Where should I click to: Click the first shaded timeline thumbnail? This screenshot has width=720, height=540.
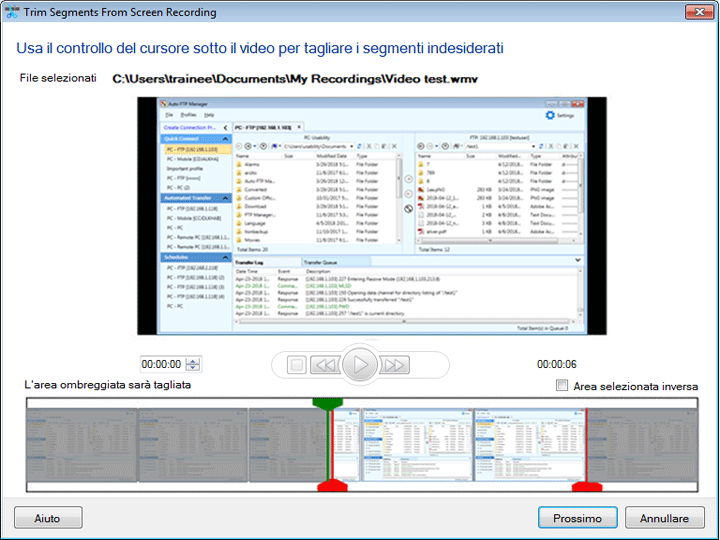(80, 444)
